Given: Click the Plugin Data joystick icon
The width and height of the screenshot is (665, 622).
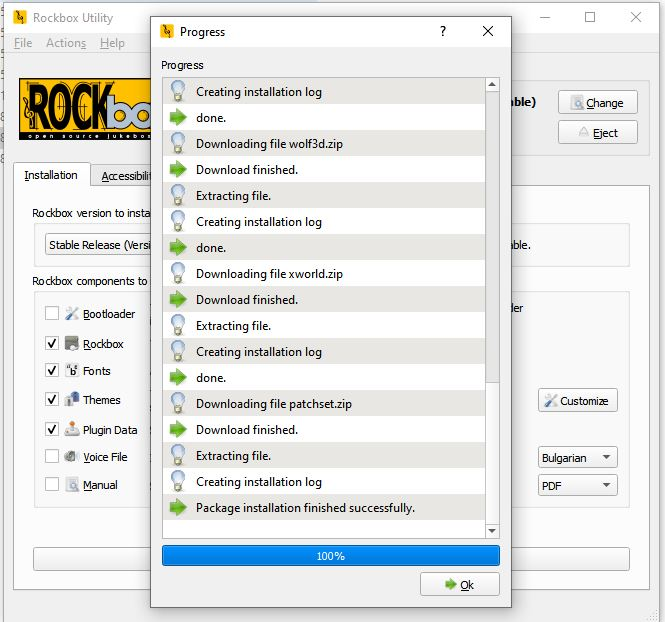Looking at the screenshot, I should click(72, 430).
